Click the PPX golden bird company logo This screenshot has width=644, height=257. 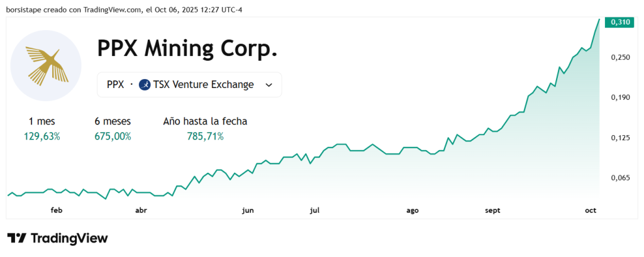(45, 66)
